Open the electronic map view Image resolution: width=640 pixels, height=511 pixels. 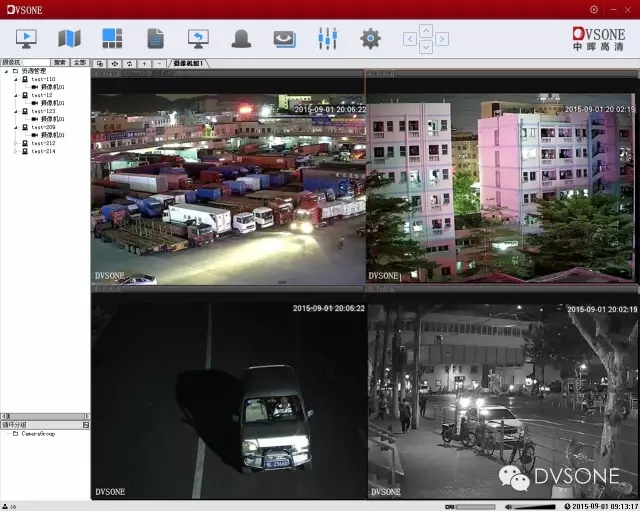69,39
